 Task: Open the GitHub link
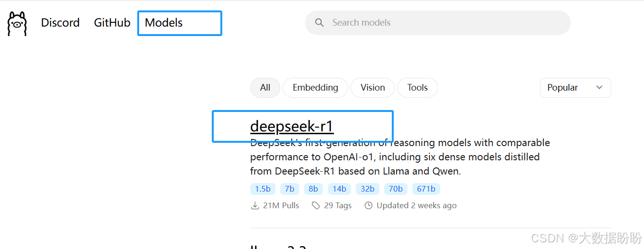112,23
